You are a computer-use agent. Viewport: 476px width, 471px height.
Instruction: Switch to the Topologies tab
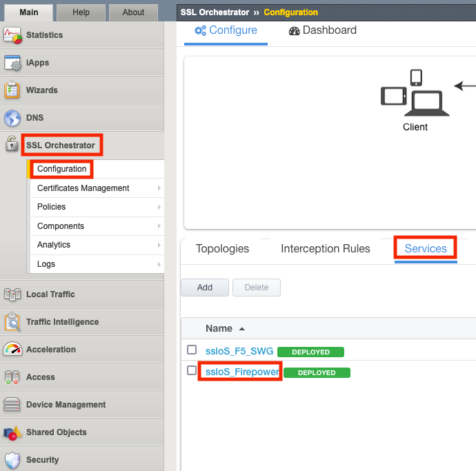point(222,248)
